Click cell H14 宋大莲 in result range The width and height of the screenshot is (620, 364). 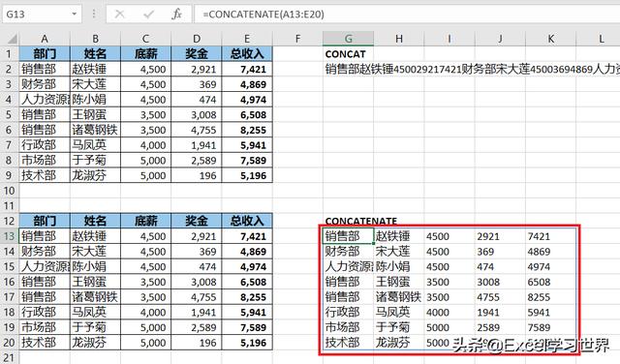point(399,252)
